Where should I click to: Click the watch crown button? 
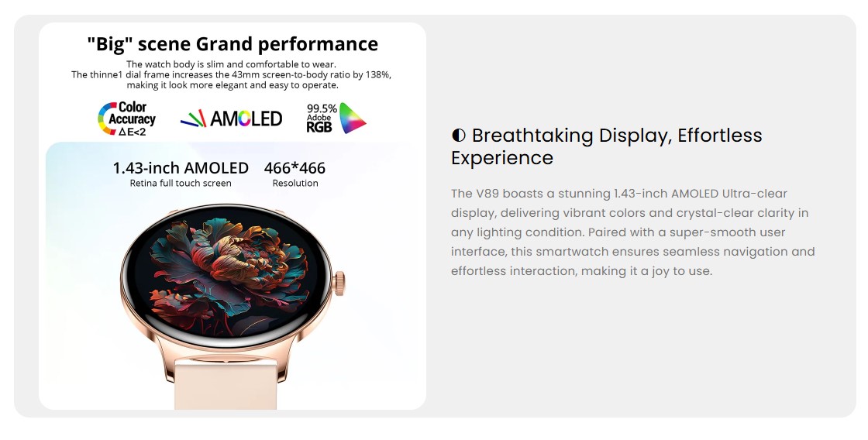pos(339,284)
